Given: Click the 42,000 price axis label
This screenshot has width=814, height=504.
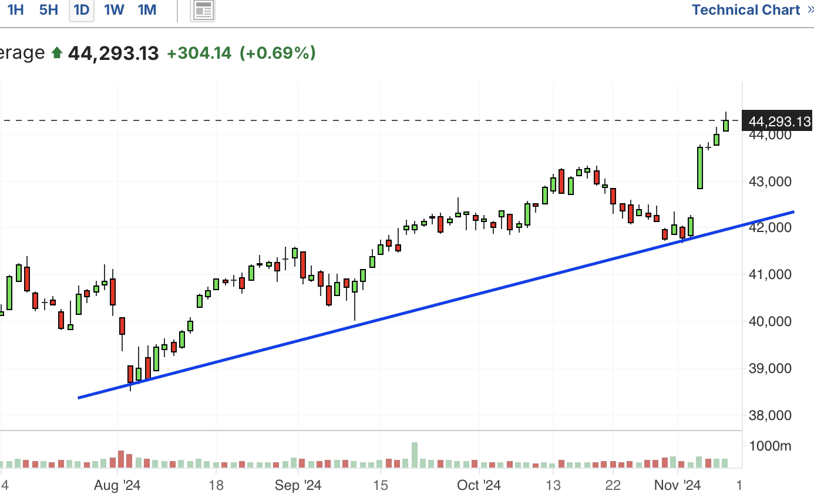Looking at the screenshot, I should [x=771, y=227].
